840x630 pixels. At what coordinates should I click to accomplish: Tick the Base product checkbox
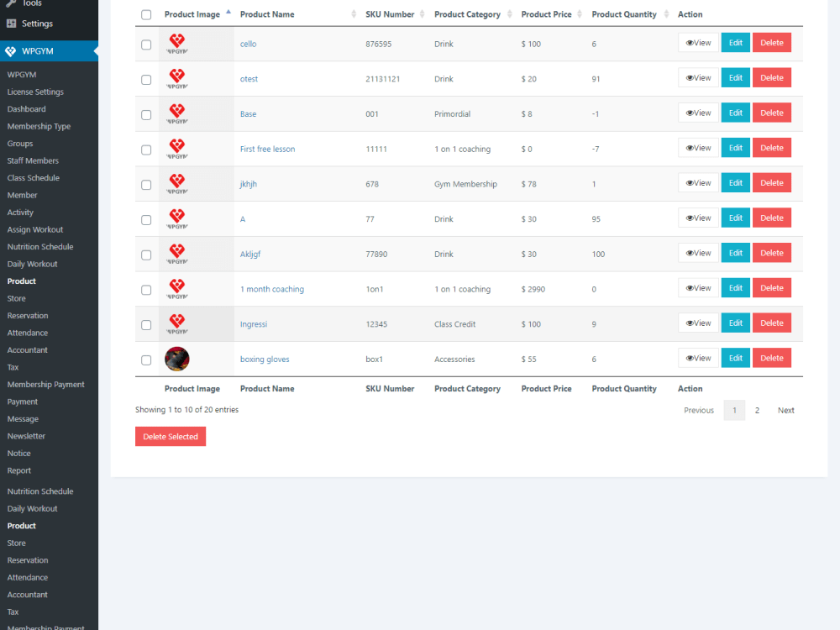point(146,114)
